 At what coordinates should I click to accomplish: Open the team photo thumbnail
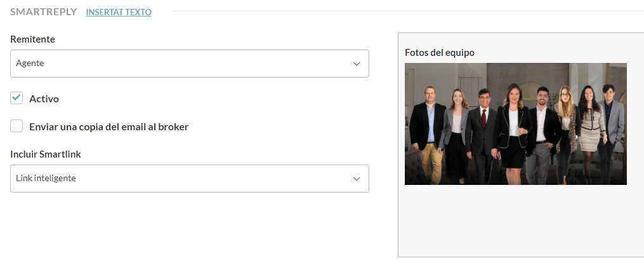[515, 124]
